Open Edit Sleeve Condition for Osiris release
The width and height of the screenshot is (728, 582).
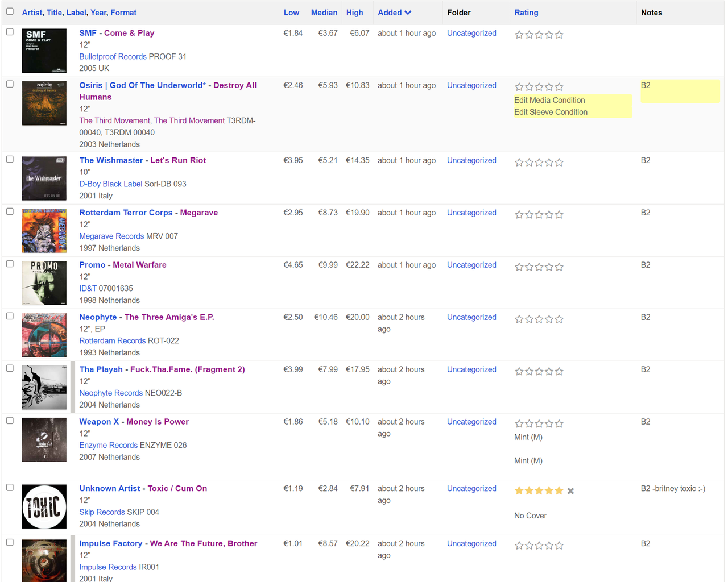point(550,112)
